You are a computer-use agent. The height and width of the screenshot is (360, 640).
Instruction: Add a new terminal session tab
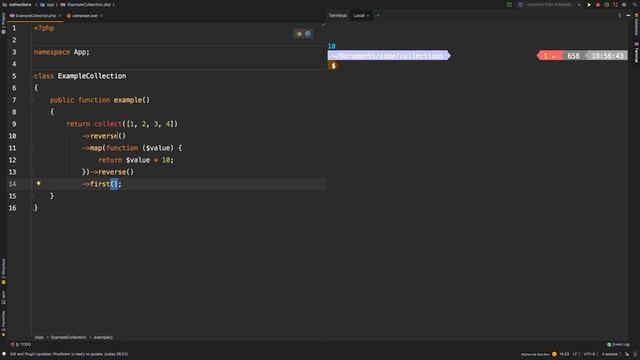coord(378,16)
